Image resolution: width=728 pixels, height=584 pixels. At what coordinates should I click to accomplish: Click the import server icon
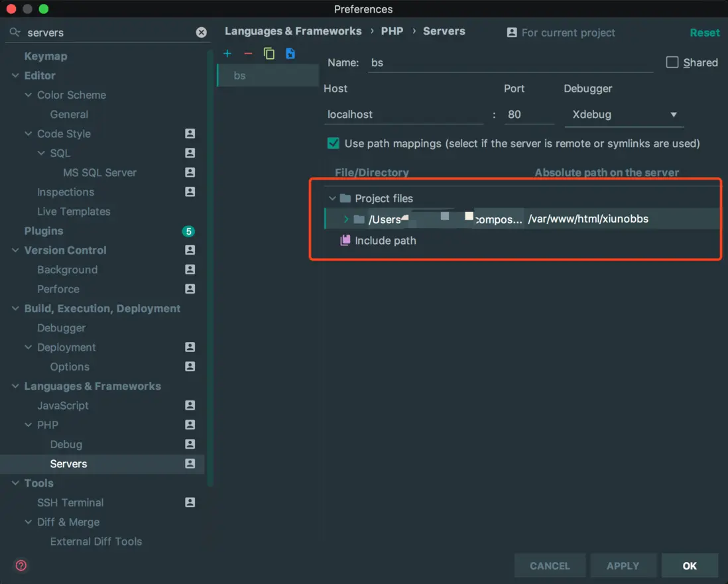(290, 54)
